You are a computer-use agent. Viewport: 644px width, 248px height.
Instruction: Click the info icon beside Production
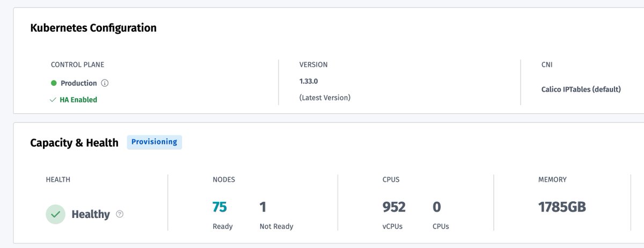(105, 83)
